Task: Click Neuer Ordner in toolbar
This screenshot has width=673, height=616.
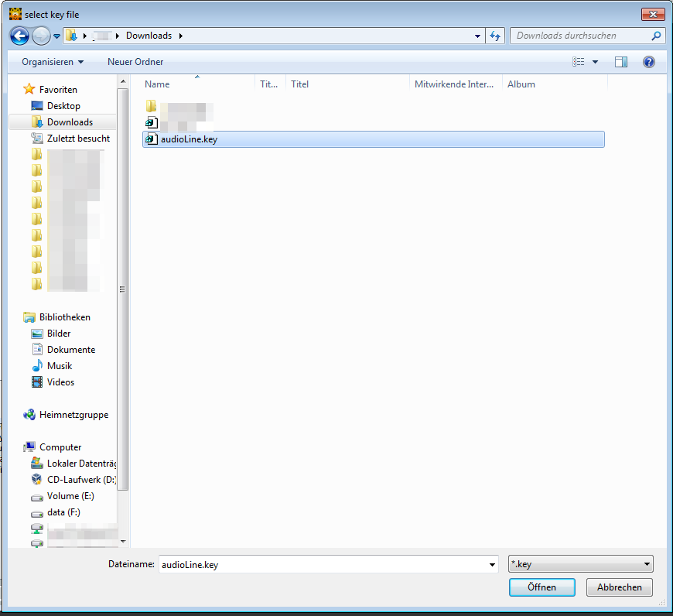Action: pos(135,62)
